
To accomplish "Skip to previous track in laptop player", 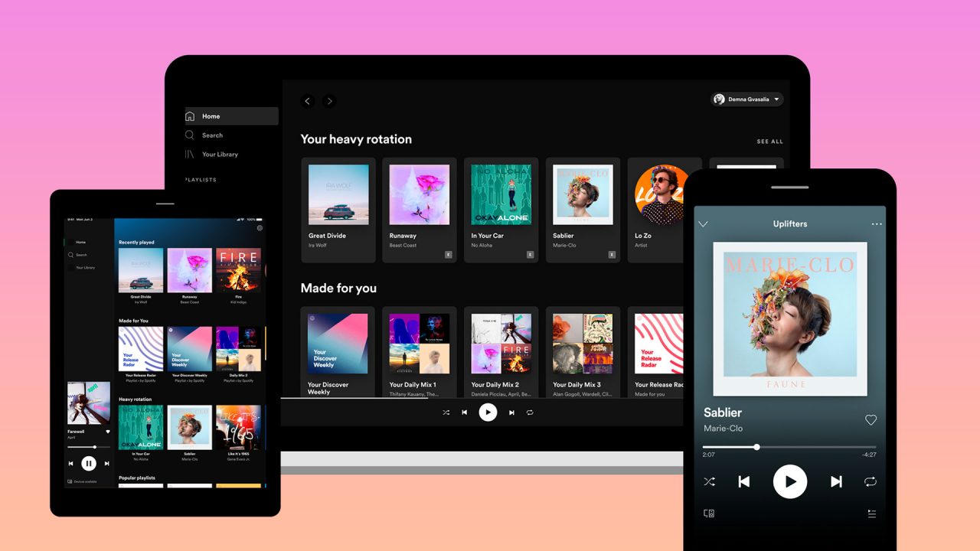I will point(464,412).
